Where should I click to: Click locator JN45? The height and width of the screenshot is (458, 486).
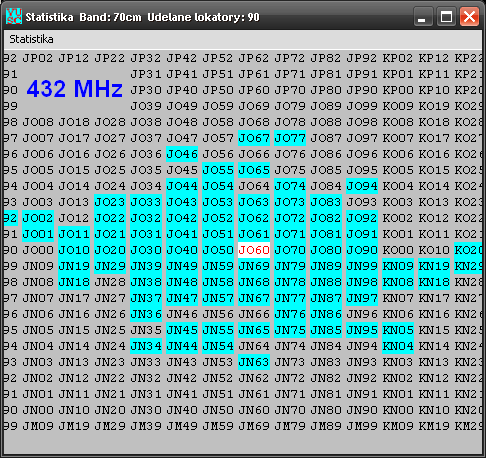[182, 330]
